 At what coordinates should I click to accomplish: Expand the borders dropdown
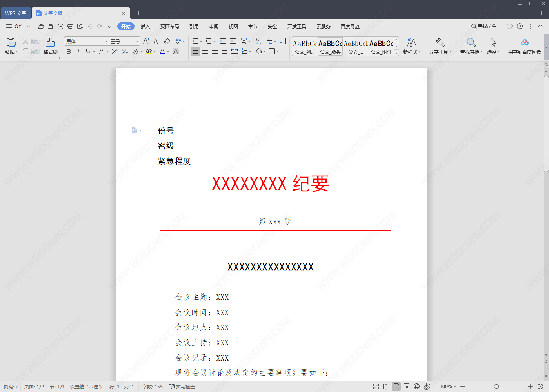point(278,52)
